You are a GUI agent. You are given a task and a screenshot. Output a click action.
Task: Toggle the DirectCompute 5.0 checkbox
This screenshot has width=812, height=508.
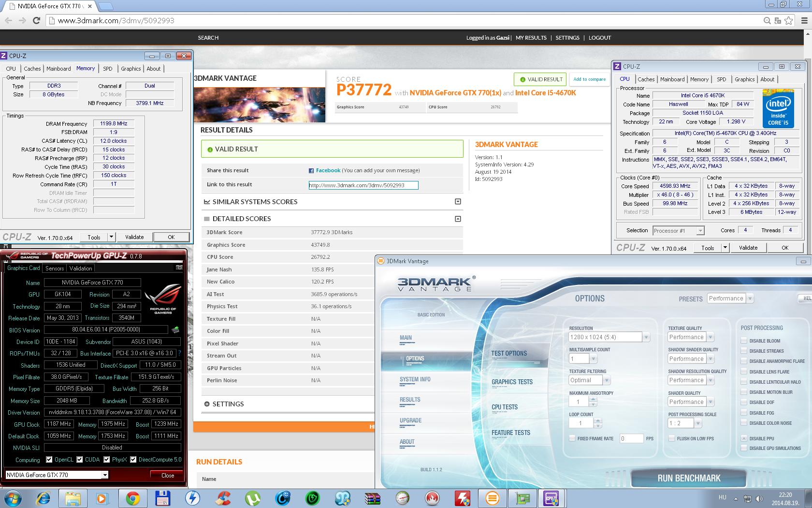[133, 460]
